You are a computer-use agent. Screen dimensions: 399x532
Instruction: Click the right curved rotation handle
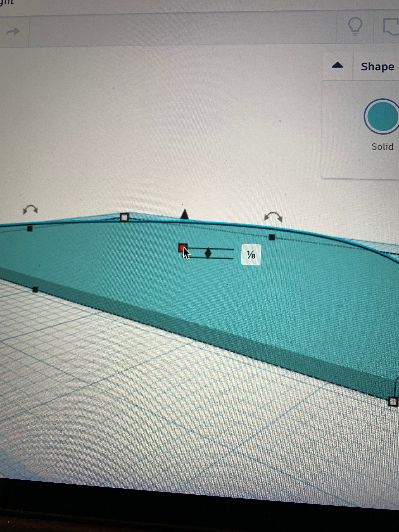273,217
